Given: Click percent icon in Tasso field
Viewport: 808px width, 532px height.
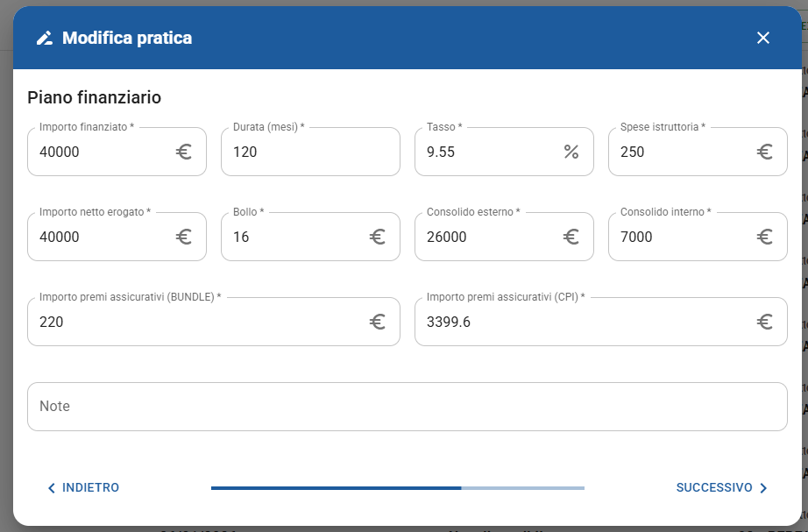Looking at the screenshot, I should click(571, 152).
